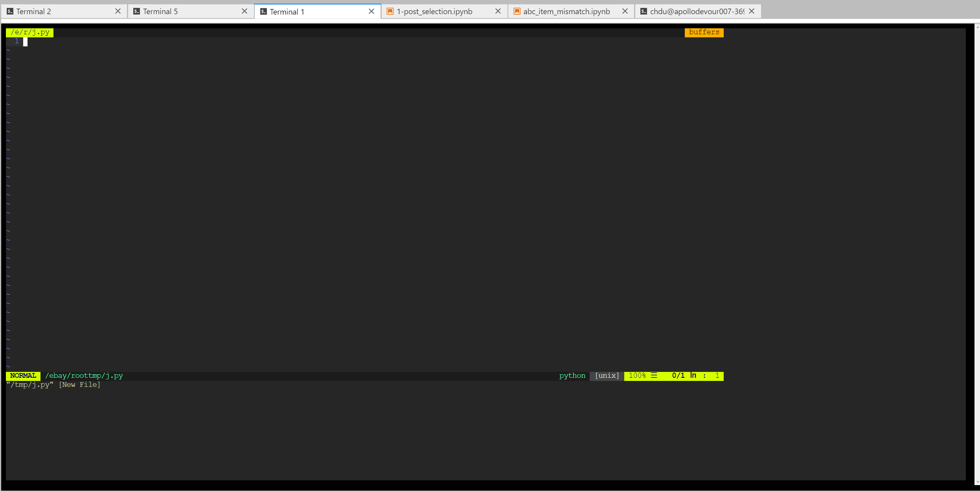This screenshot has height=491, width=980.
Task: Click the NORMAL mode indicator in statusline
Action: point(23,375)
